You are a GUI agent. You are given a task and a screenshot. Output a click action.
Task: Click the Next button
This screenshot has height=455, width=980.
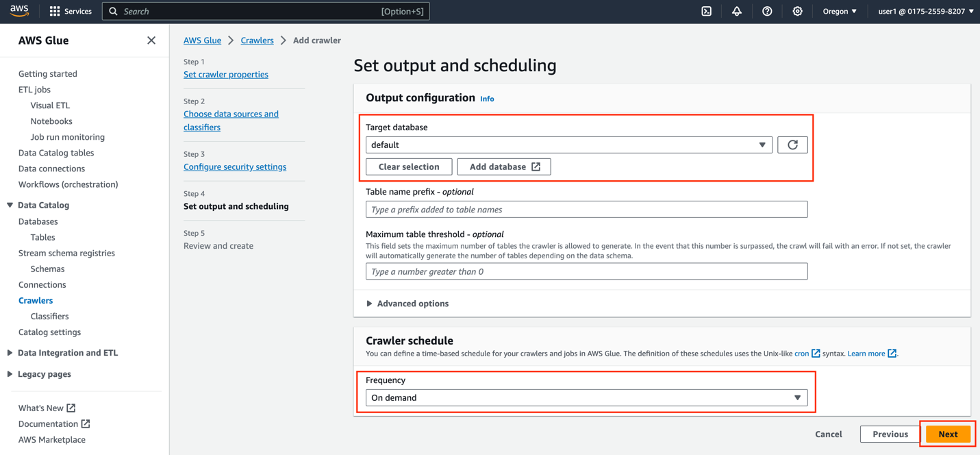pyautogui.click(x=948, y=434)
